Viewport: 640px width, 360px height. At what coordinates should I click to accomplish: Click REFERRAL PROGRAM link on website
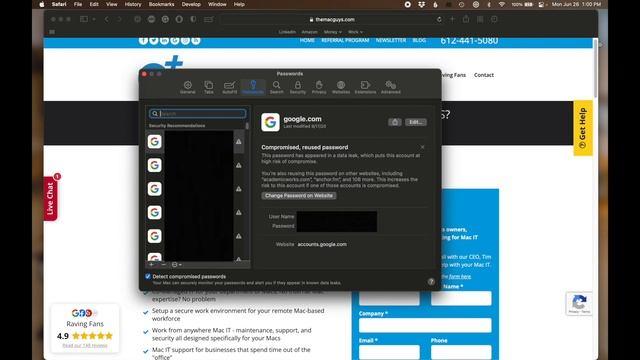345,40
